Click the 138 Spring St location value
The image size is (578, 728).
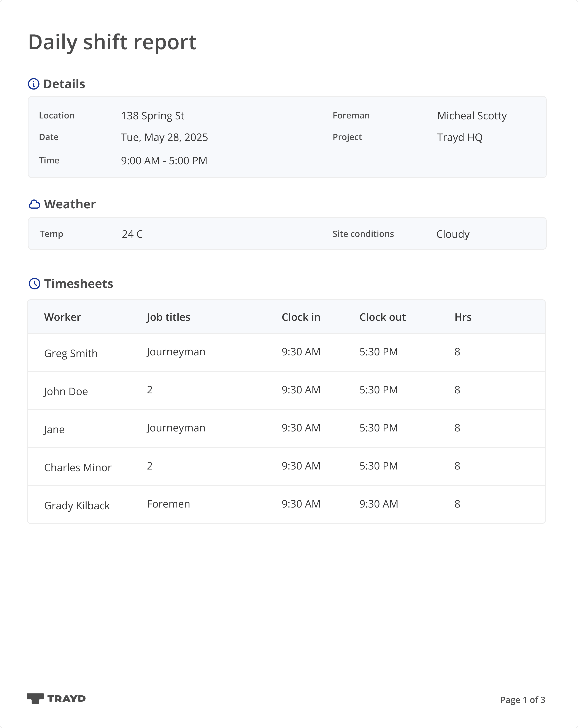pyautogui.click(x=152, y=116)
